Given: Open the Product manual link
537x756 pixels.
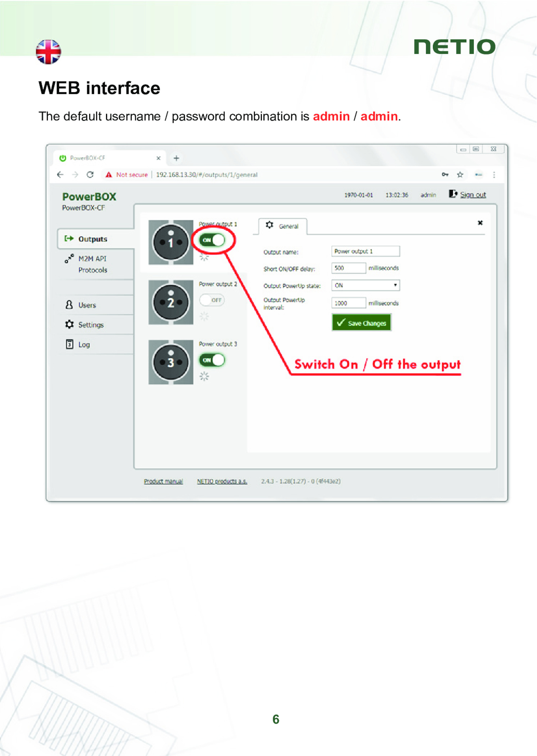Looking at the screenshot, I should click(x=163, y=481).
